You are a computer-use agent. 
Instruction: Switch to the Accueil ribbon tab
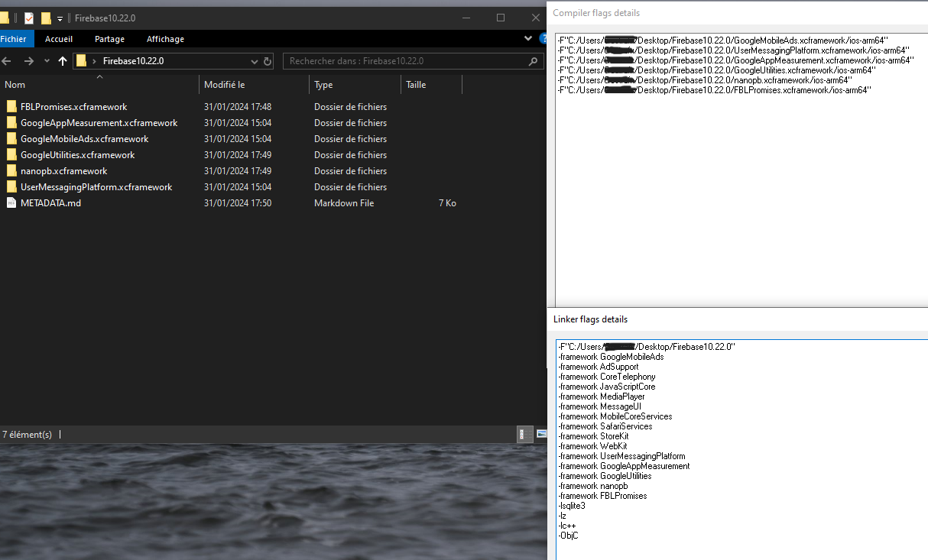(x=59, y=39)
